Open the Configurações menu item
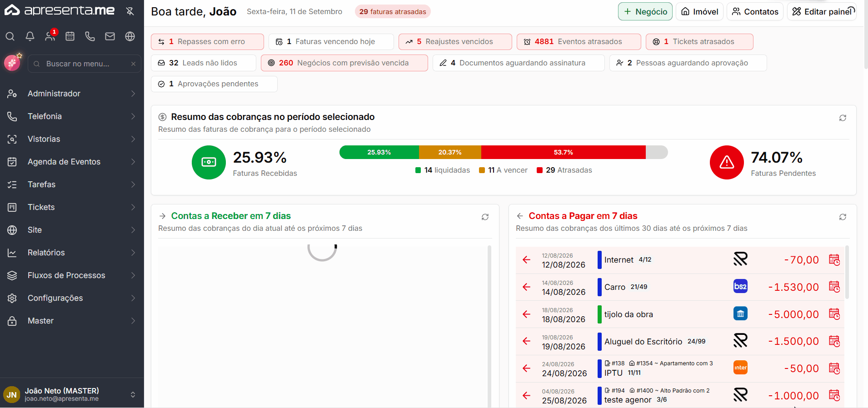This screenshot has height=408, width=868. (x=72, y=298)
